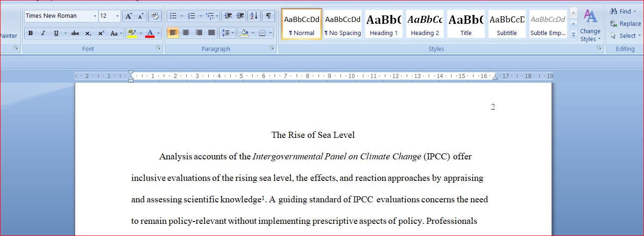Click the italic text "Intergovernmental Panel on Climate Change"
This screenshot has width=644, height=236.
[337, 157]
